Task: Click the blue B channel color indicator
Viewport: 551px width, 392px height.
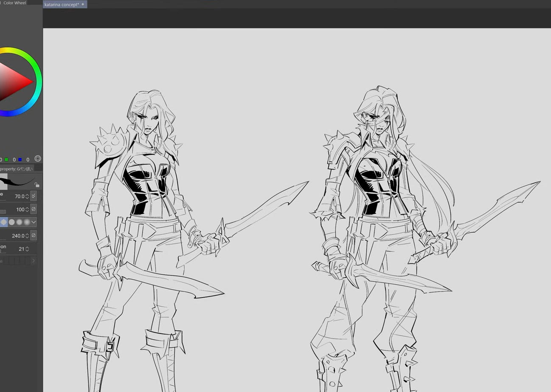Action: pyautogui.click(x=20, y=160)
